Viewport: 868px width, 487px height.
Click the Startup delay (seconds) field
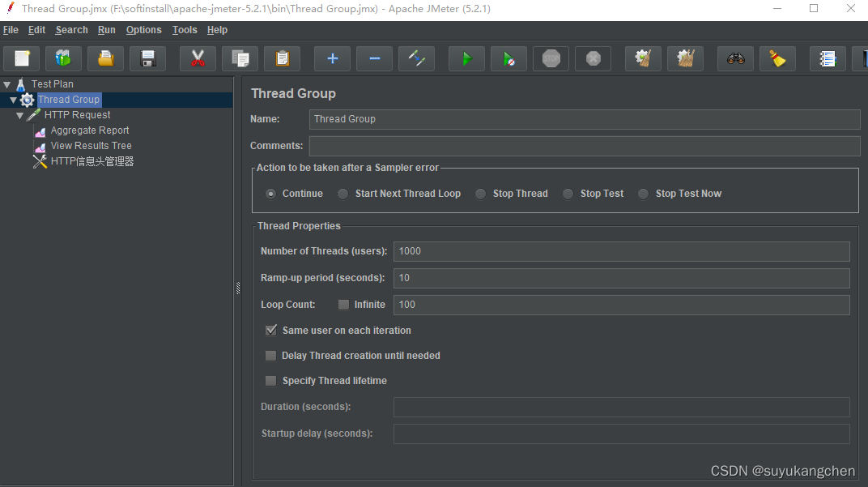point(622,434)
